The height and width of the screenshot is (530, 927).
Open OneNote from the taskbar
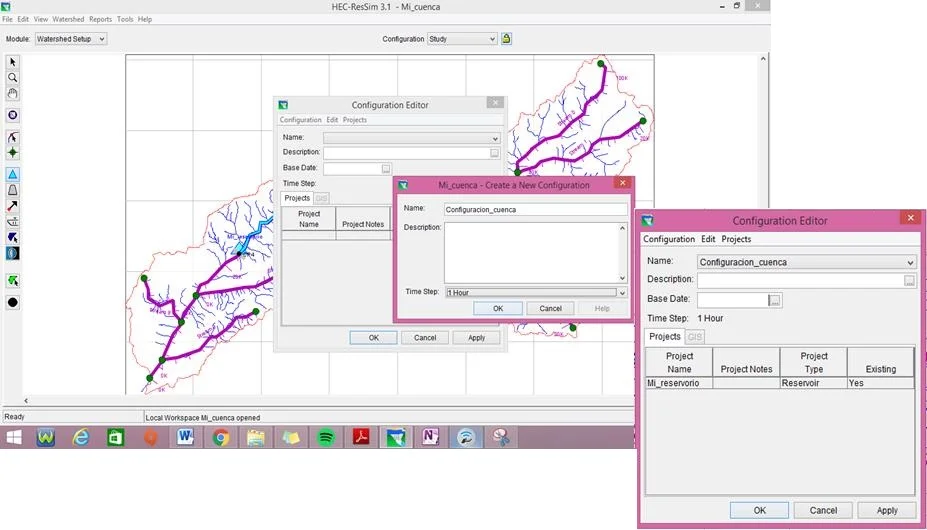pyautogui.click(x=431, y=437)
